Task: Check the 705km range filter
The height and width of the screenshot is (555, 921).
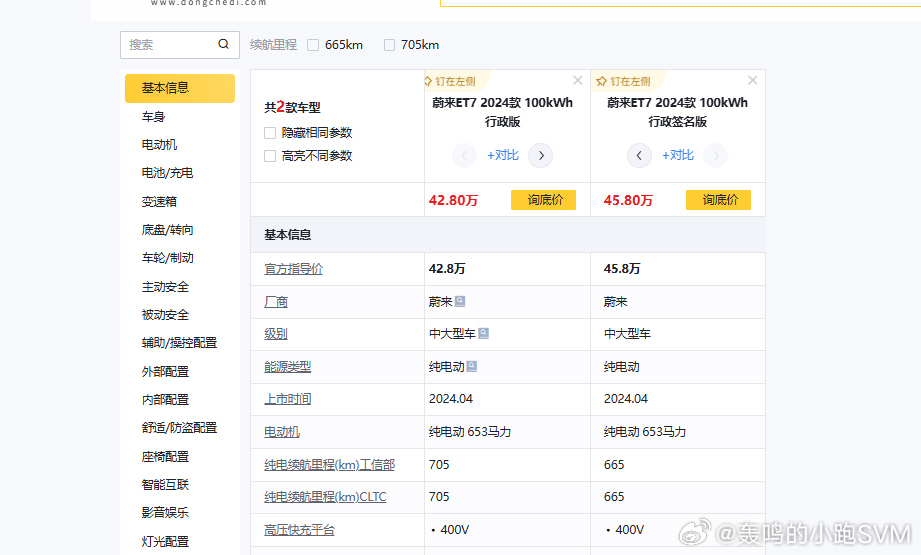Action: (389, 45)
